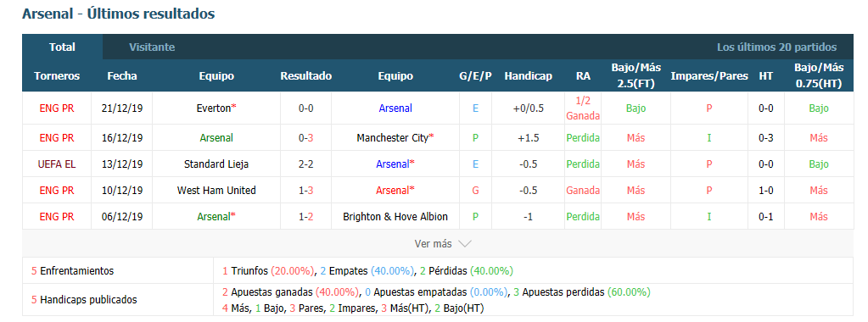Open the Everton team link
Viewport: 868px width, 322px height.
point(214,108)
